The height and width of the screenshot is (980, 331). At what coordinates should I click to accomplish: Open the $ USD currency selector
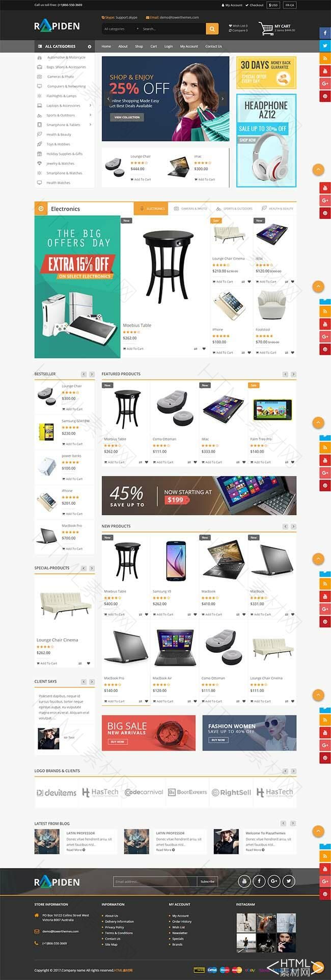[x=273, y=5]
